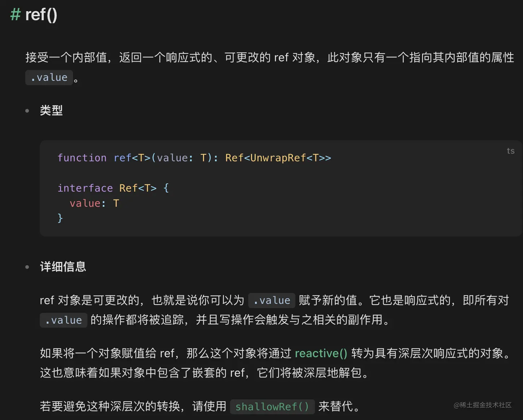Click .value code before 的操作都将被追踪

click(63, 320)
